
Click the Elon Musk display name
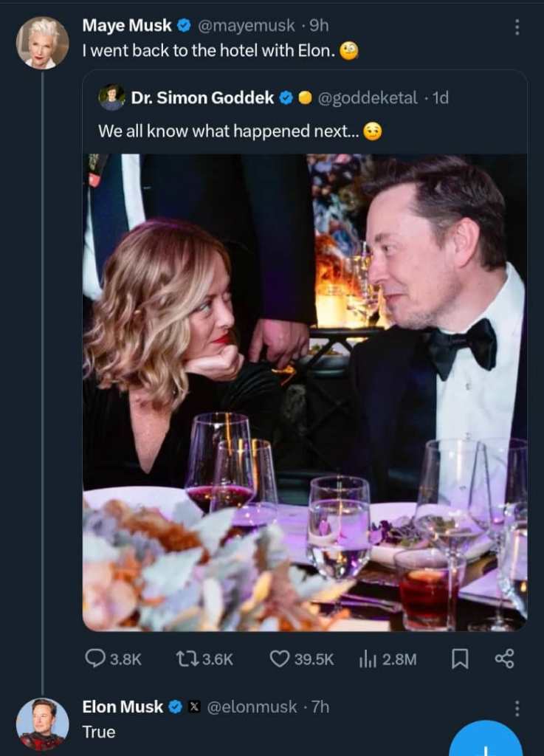(x=123, y=707)
